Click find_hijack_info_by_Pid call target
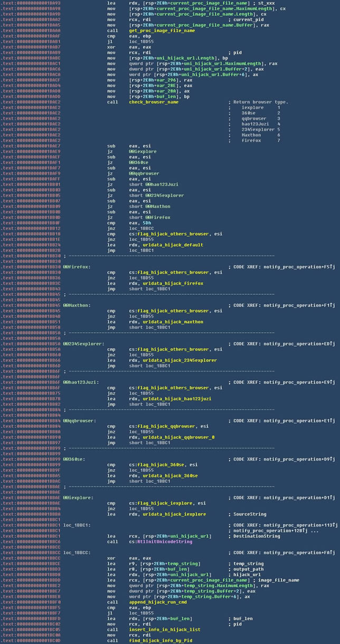The image size is (340, 644). pos(159,640)
